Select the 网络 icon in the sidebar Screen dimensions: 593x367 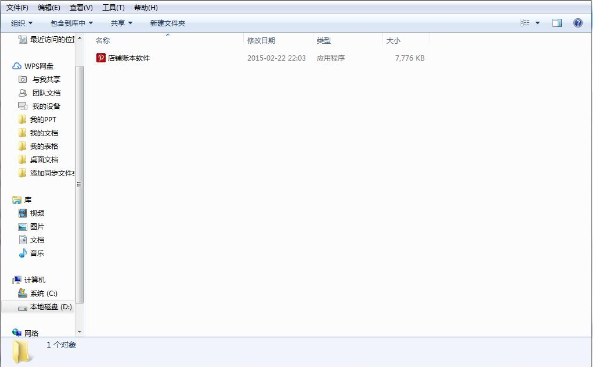click(17, 333)
